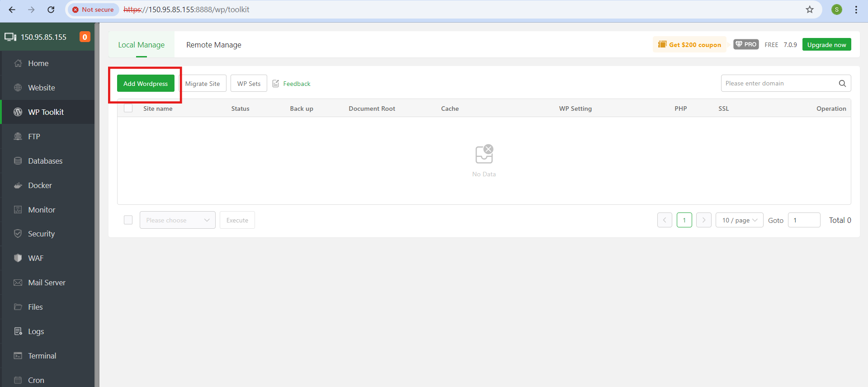The height and width of the screenshot is (387, 868).
Task: Click the Mail Server envelope icon
Action: click(x=18, y=283)
